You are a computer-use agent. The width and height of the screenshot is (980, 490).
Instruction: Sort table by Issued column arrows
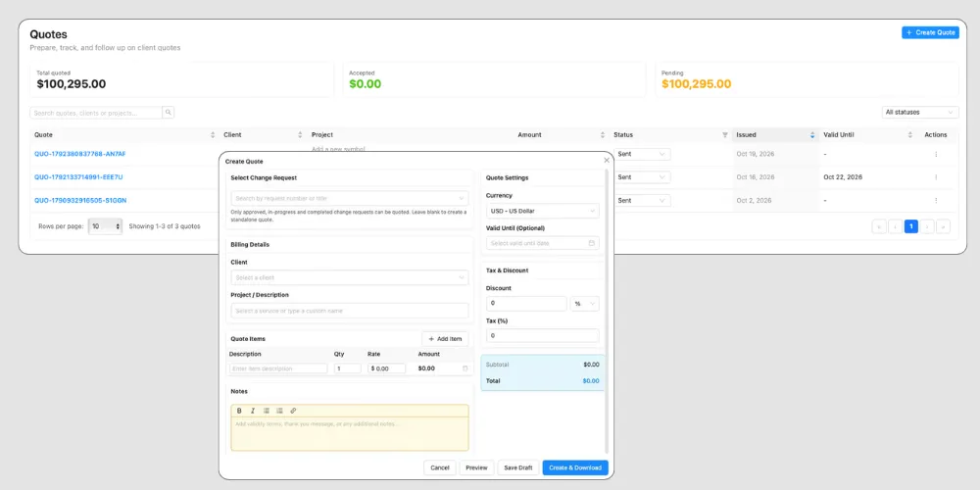coord(812,135)
